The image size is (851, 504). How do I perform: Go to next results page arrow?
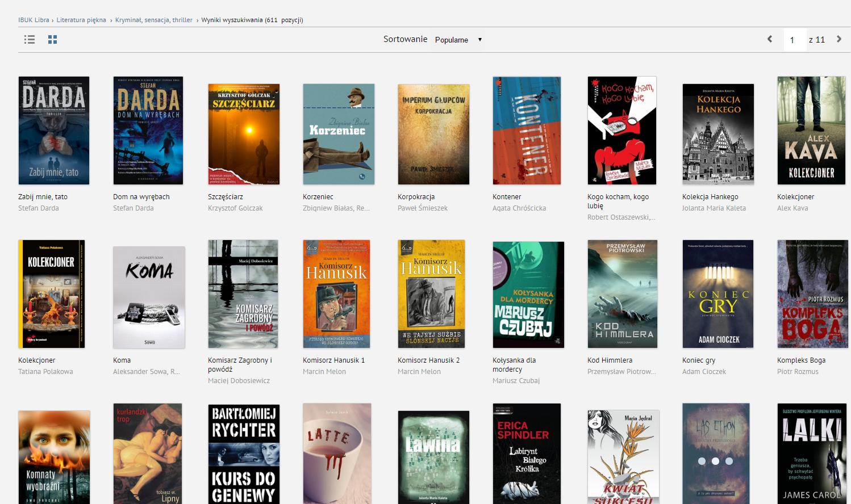tap(839, 39)
